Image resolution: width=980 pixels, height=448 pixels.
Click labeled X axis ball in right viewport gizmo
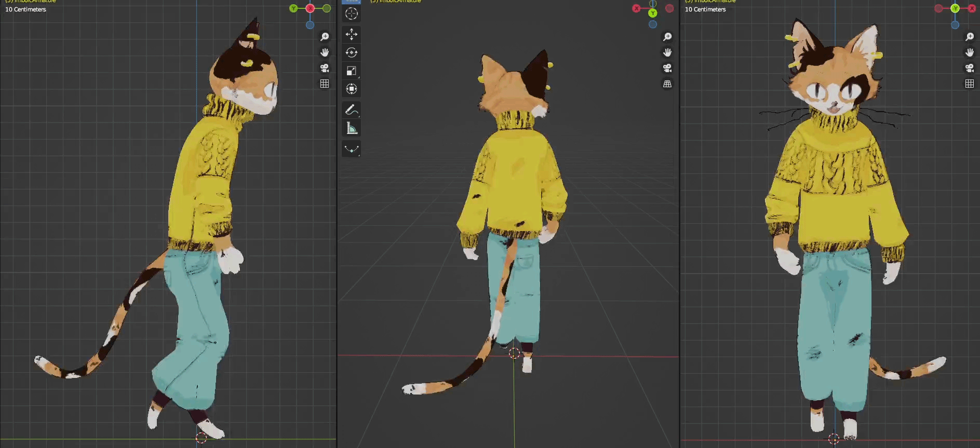(972, 8)
